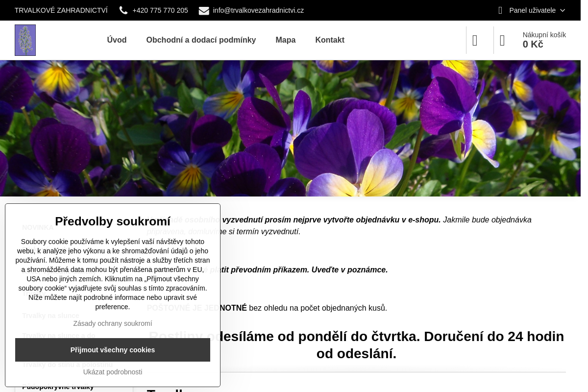Open the Kontakt page
The width and height of the screenshot is (588, 392).
330,40
